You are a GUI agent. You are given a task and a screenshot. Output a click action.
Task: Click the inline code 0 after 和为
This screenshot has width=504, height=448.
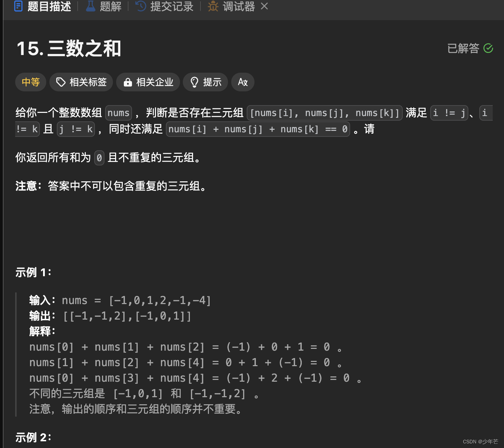point(100,158)
